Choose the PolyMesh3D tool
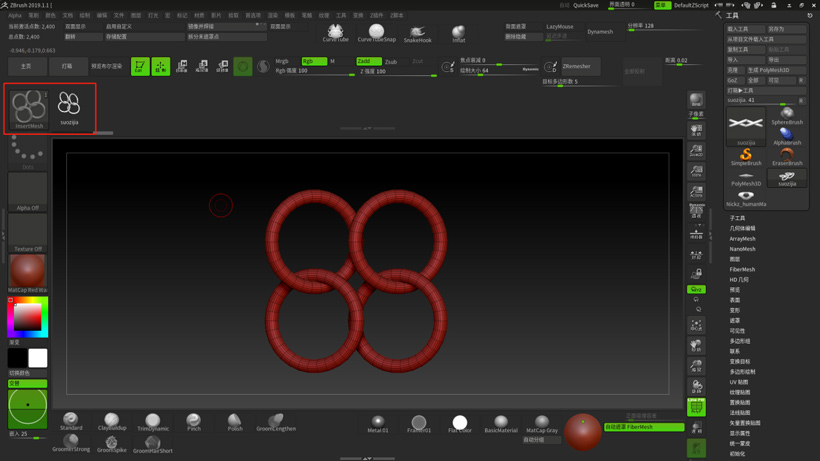 [x=746, y=178]
